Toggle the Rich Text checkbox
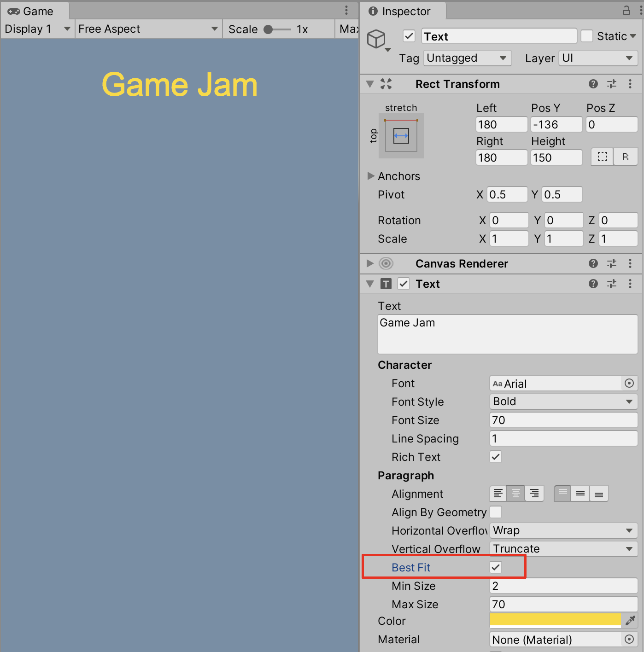The height and width of the screenshot is (652, 644). click(x=496, y=457)
